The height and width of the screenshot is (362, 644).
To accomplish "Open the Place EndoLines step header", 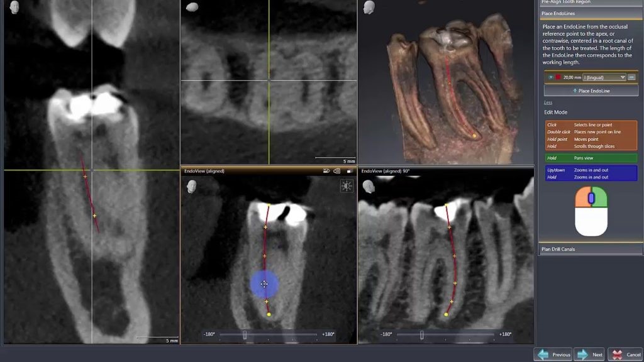I will click(591, 13).
